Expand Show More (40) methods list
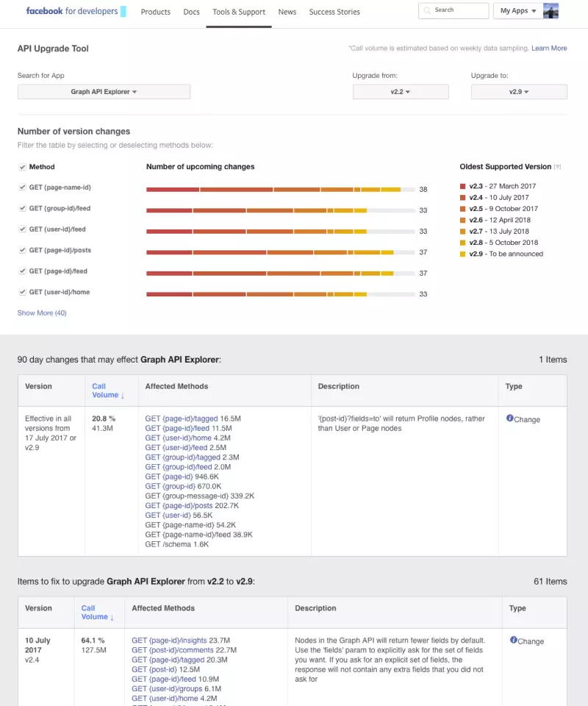 click(x=41, y=313)
